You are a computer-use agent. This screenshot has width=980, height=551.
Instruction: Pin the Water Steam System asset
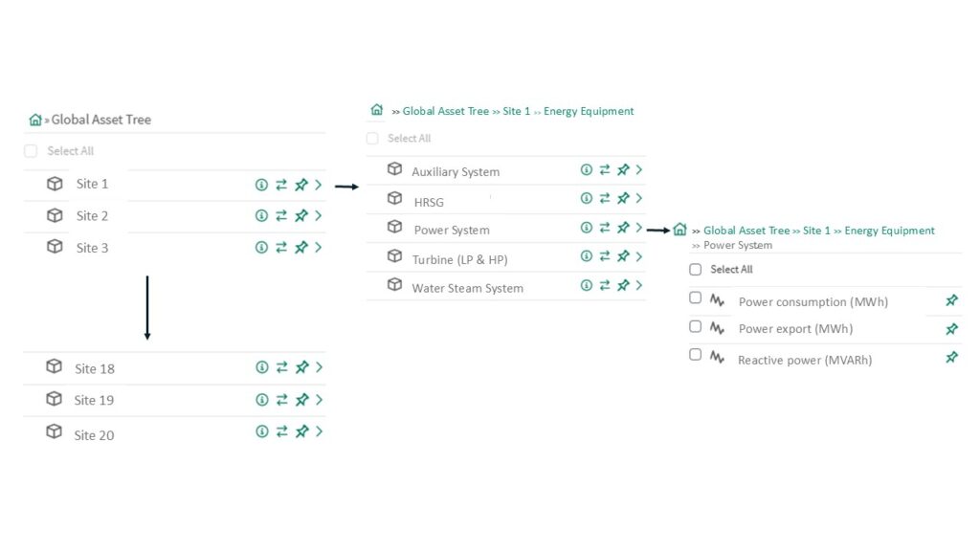pyautogui.click(x=623, y=285)
